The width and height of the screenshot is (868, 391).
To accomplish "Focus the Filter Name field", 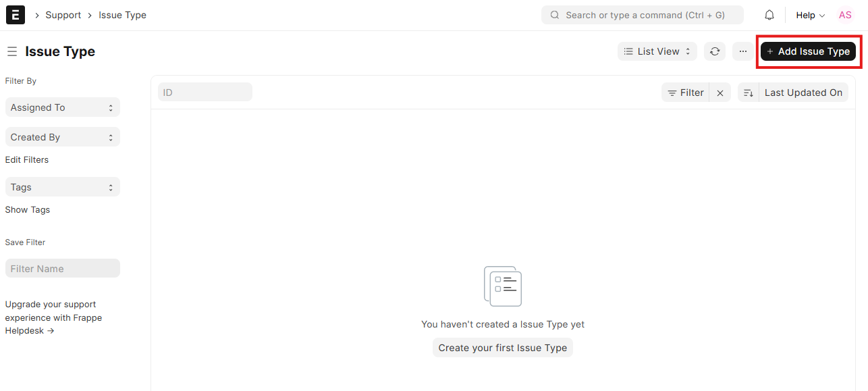I will (x=63, y=268).
